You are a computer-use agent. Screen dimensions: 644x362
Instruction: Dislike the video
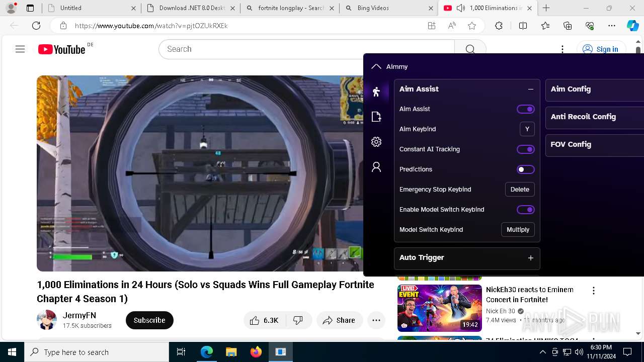point(298,320)
